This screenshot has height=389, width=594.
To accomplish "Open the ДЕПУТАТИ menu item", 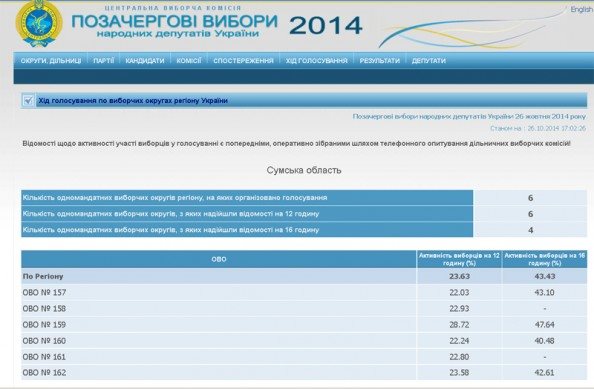I will tap(428, 61).
